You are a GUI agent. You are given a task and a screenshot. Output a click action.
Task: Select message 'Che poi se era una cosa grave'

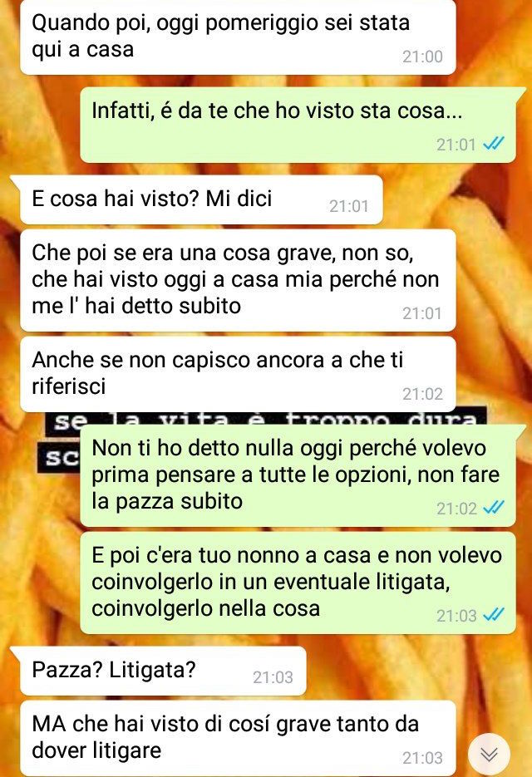238,280
